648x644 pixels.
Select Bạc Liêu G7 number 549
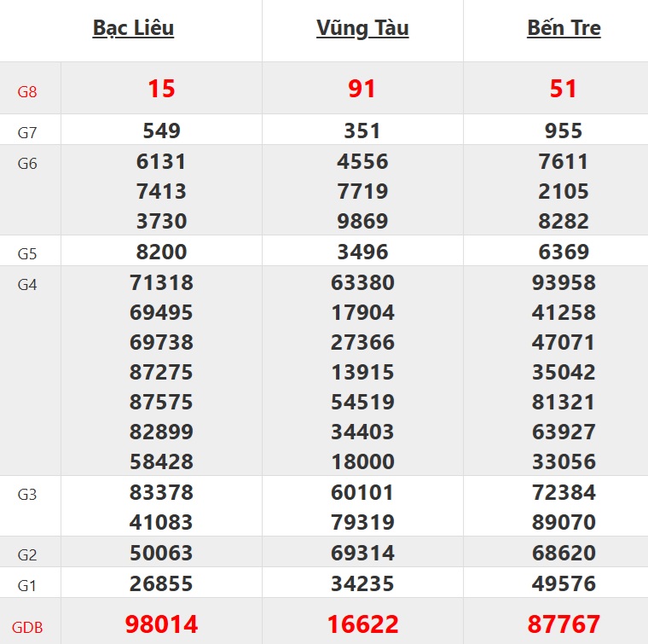pos(161,131)
